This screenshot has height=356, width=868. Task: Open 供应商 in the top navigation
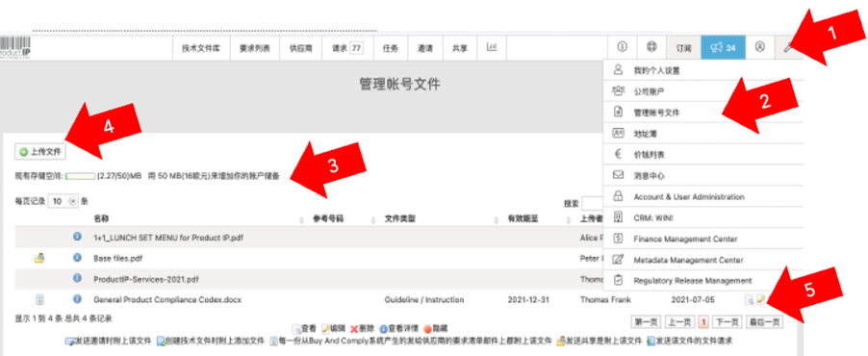tap(301, 48)
